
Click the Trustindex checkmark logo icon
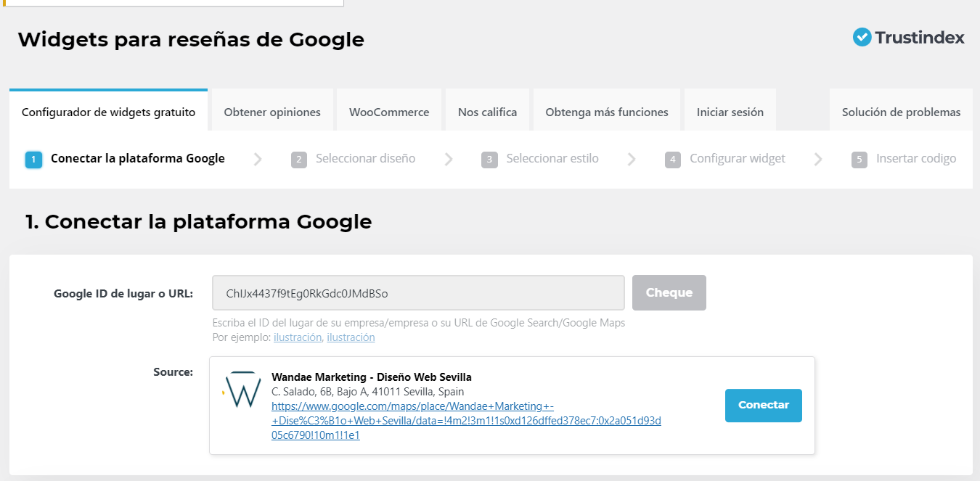point(862,37)
